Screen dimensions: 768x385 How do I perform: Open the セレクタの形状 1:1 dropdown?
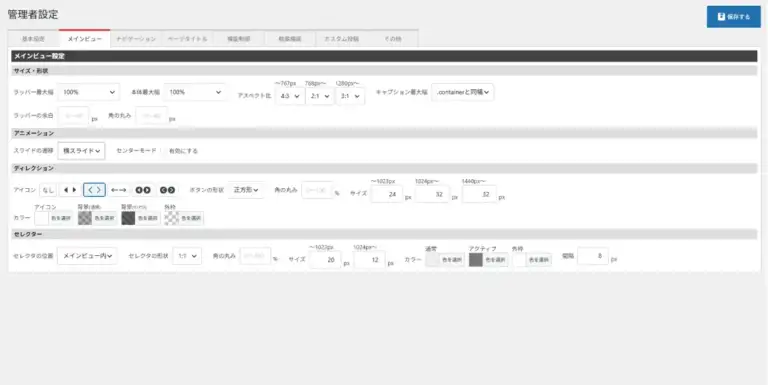(x=187, y=256)
